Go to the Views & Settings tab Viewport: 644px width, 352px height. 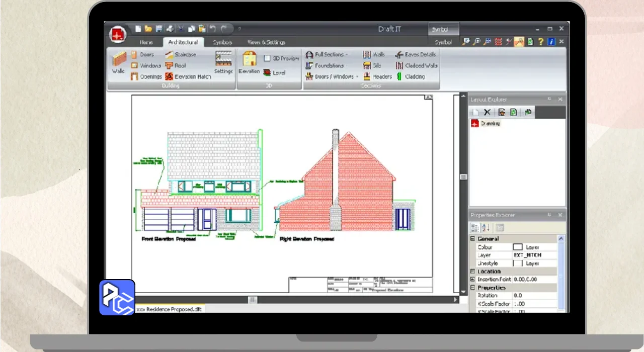point(266,42)
